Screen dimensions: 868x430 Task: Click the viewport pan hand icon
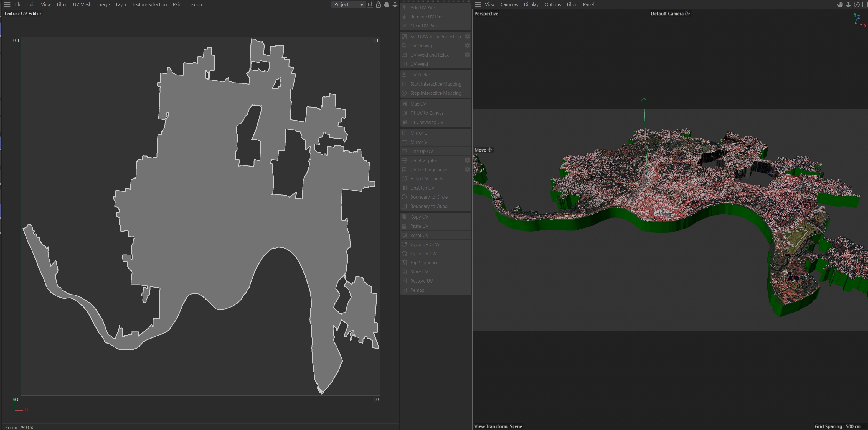pos(840,5)
